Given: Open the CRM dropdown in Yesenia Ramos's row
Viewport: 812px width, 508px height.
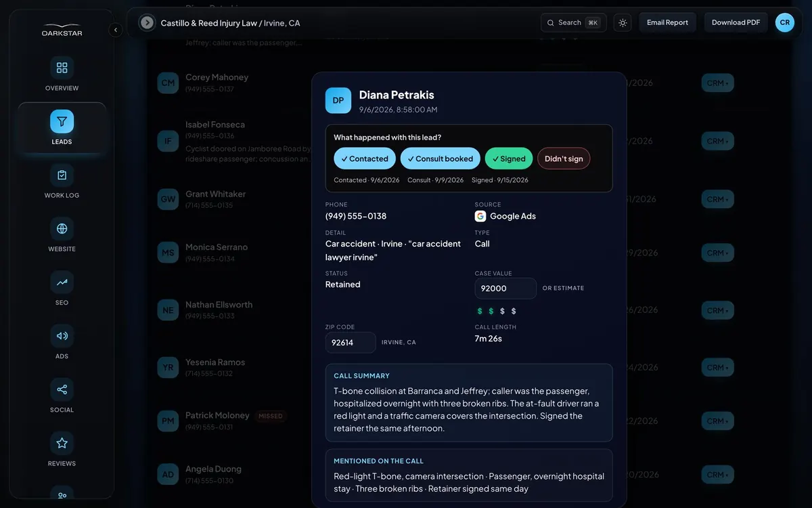Looking at the screenshot, I should coord(718,367).
